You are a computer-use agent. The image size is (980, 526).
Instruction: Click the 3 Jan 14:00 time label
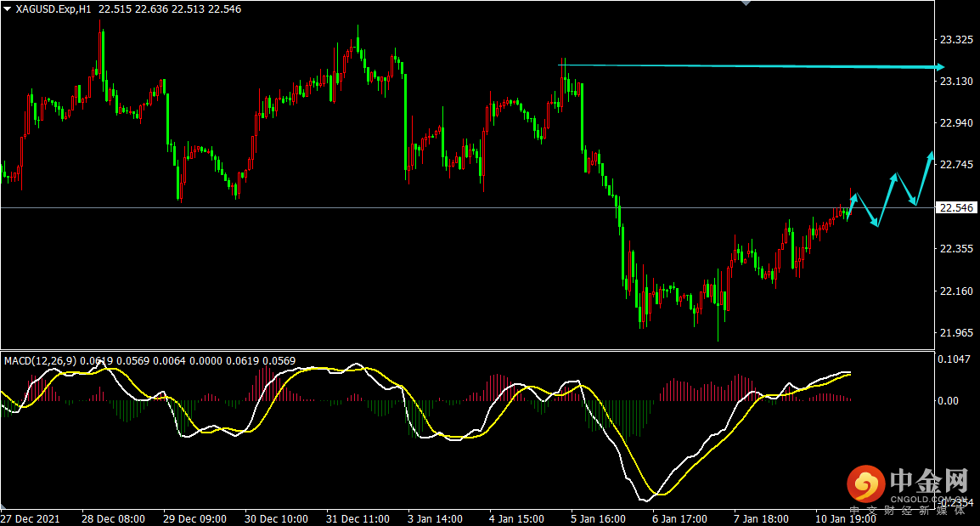pyautogui.click(x=434, y=518)
